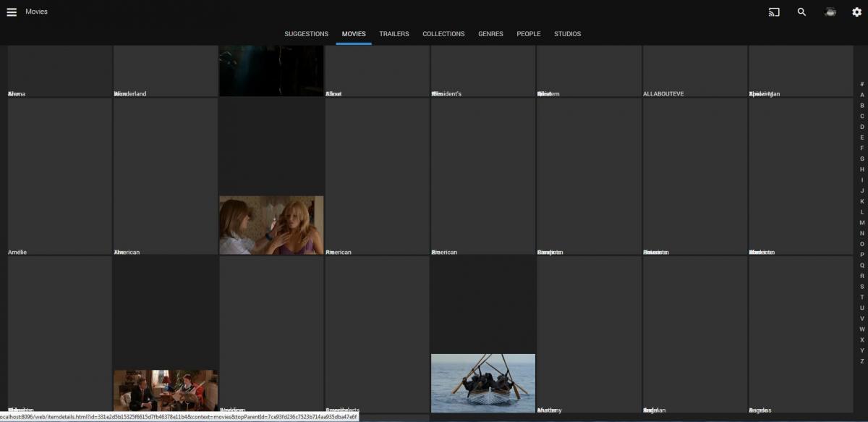Go to the Genres tab

490,34
